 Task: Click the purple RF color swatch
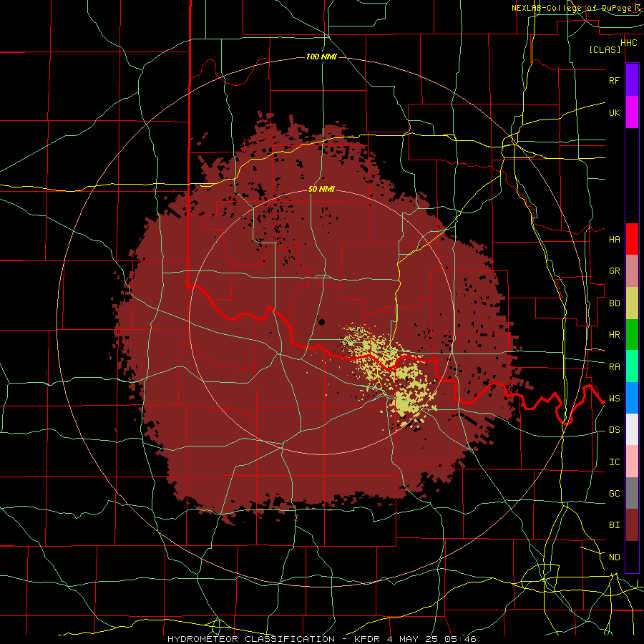632,79
